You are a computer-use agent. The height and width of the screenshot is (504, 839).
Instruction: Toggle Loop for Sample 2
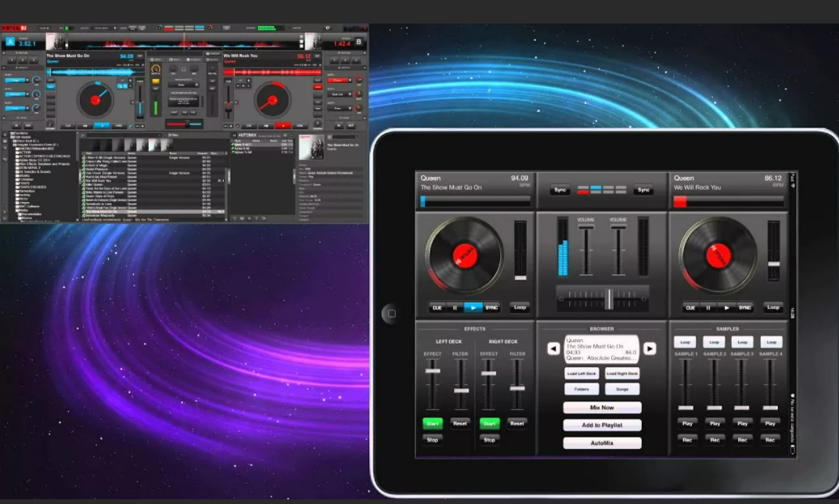pos(715,343)
